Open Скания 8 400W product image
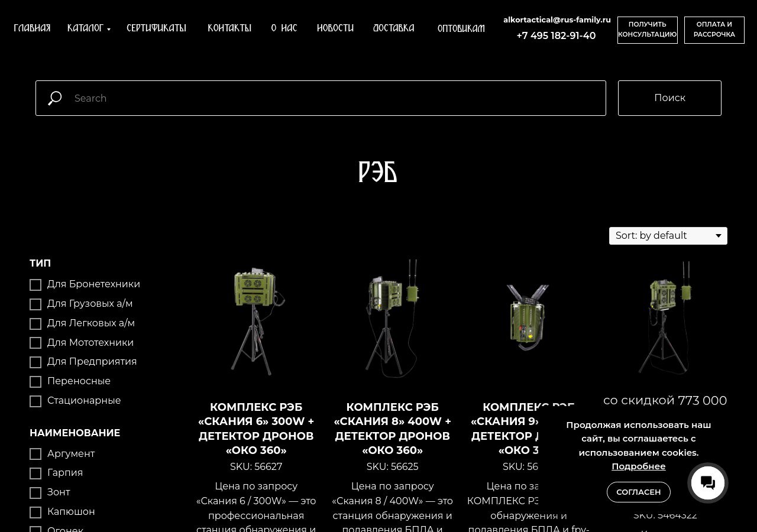 coord(392,319)
